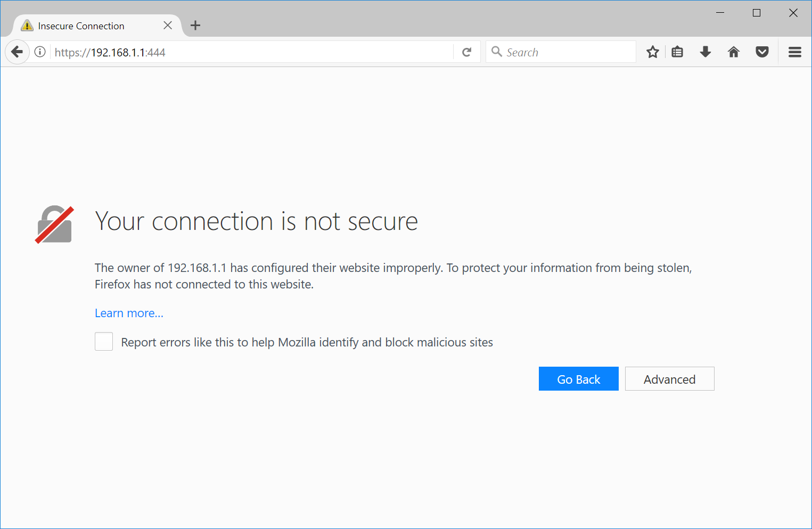This screenshot has width=812, height=529.
Task: Open a new tab with plus button
Action: pyautogui.click(x=195, y=26)
